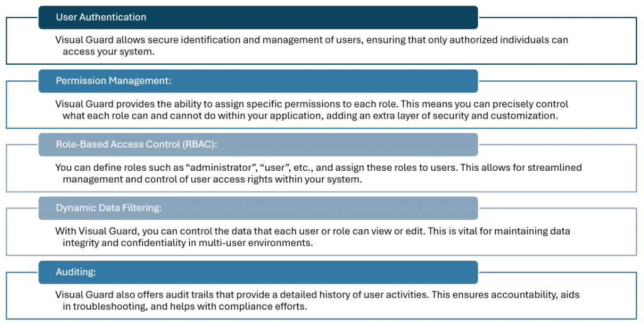Select the Dynamic Data Filtering header

258,208
